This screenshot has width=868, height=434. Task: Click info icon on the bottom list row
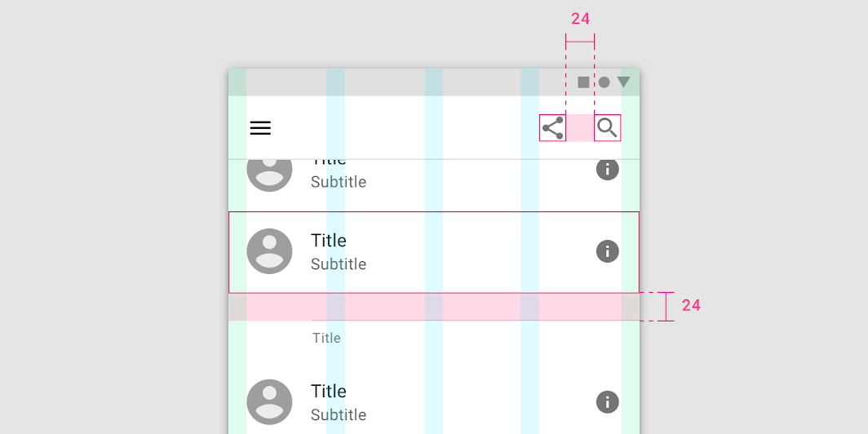click(607, 402)
